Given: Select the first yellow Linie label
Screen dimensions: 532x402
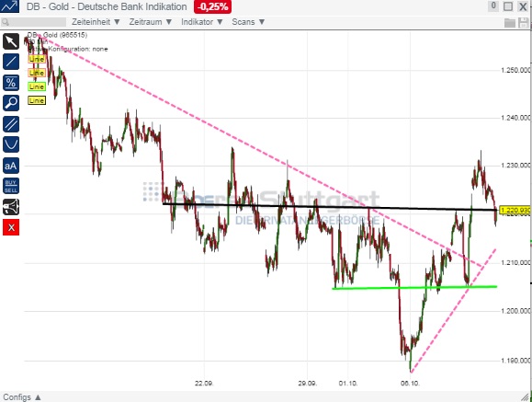Looking at the screenshot, I should pyautogui.click(x=37, y=59).
